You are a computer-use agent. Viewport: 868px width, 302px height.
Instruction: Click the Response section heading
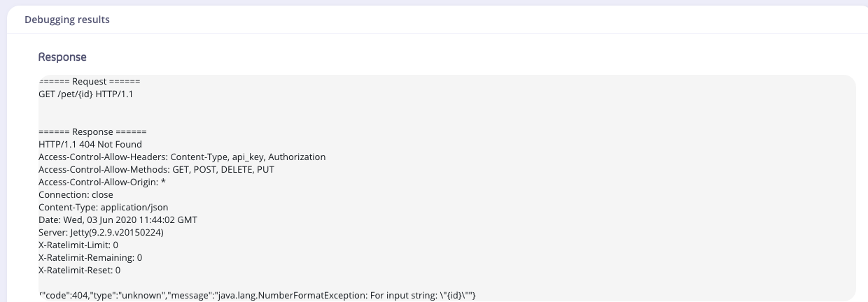(x=62, y=57)
